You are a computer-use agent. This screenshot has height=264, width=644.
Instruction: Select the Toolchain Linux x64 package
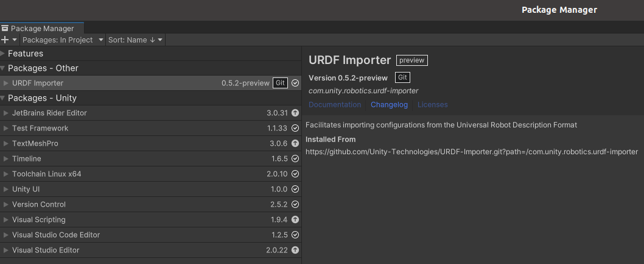151,174
